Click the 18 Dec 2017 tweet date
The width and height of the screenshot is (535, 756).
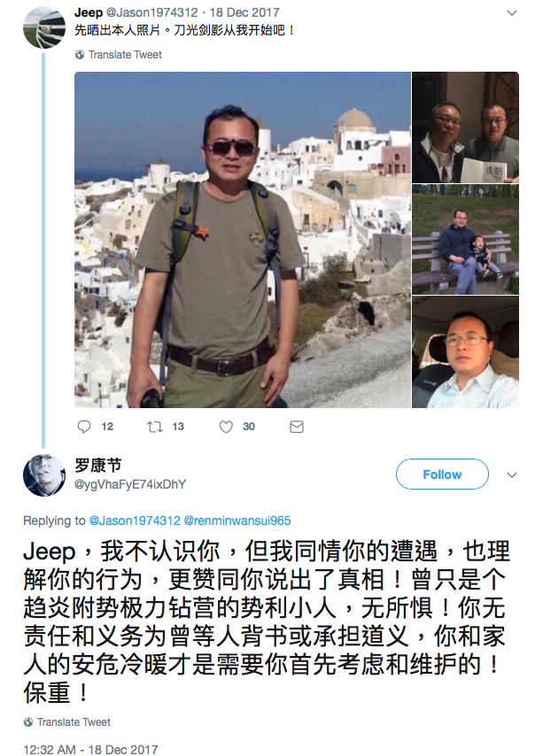point(244,12)
